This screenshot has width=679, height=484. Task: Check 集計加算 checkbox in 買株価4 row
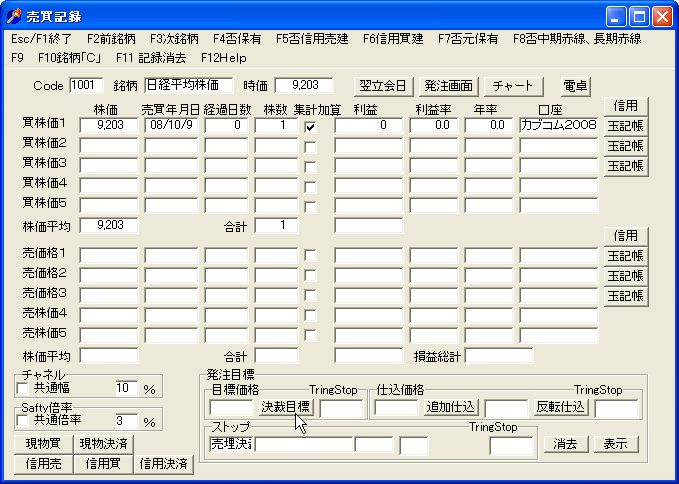[x=310, y=187]
